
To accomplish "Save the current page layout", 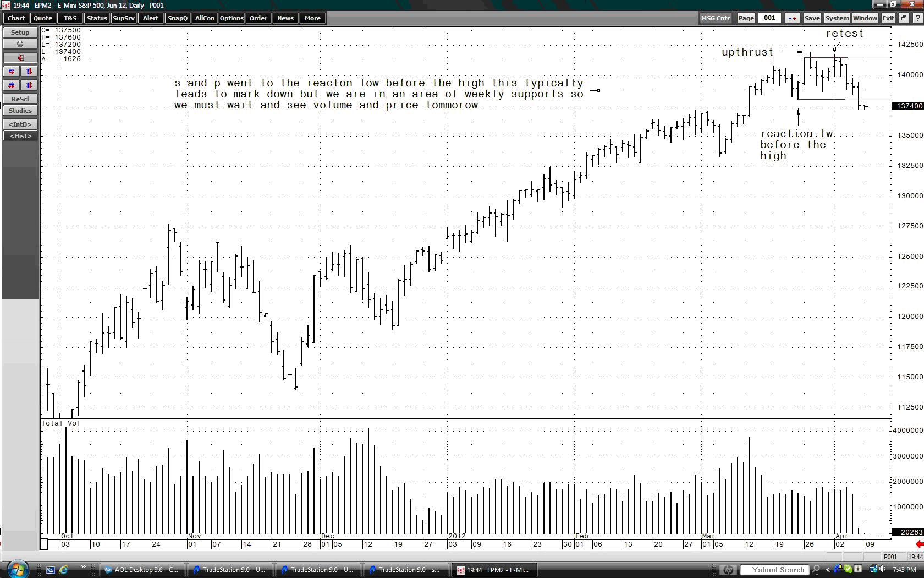I will 812,18.
